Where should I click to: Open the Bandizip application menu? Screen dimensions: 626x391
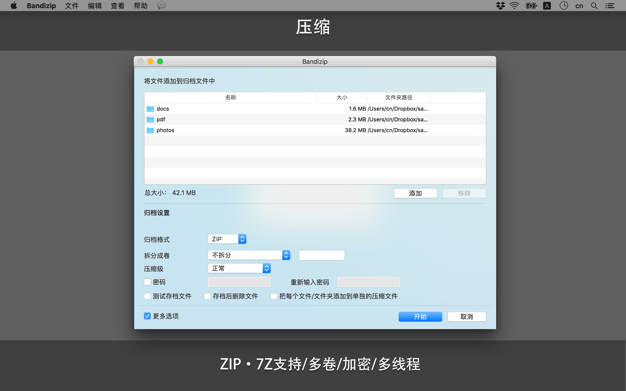41,6
